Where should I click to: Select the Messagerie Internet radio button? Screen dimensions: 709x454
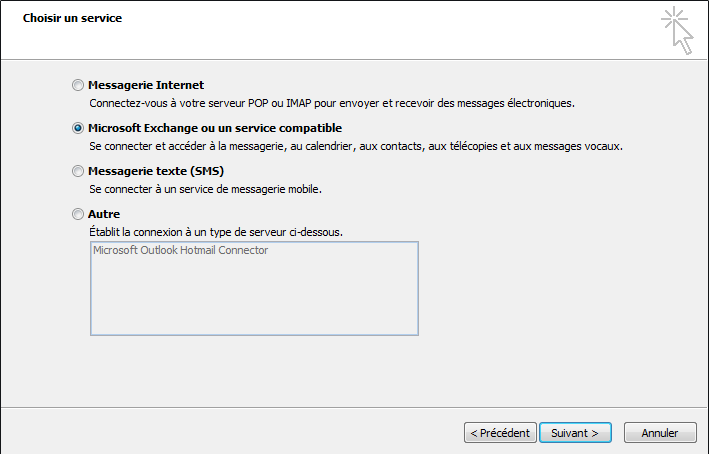78,86
